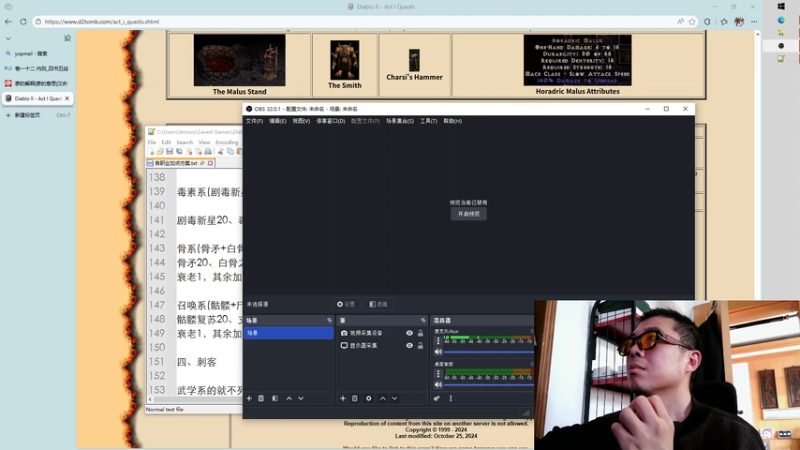Add a new source in Sources panel
The height and width of the screenshot is (450, 800).
(342, 398)
